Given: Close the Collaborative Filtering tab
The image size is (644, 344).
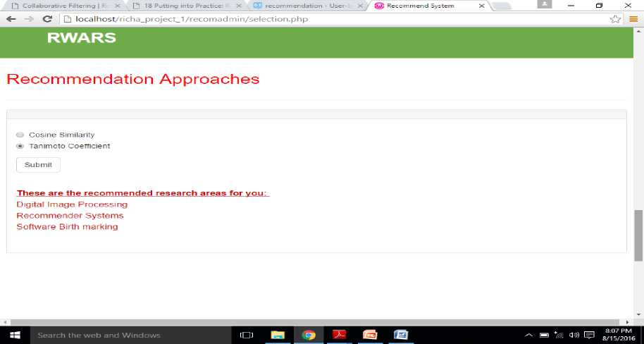Looking at the screenshot, I should [117, 6].
